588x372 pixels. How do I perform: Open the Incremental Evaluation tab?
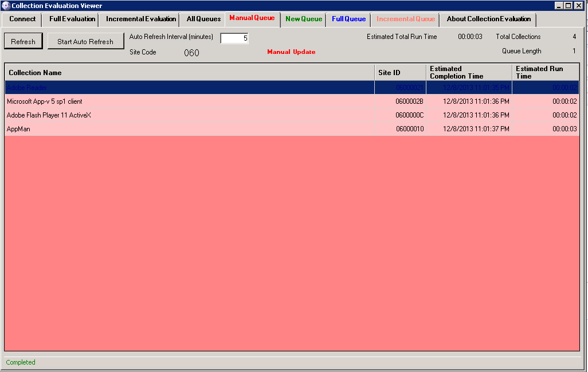(139, 18)
